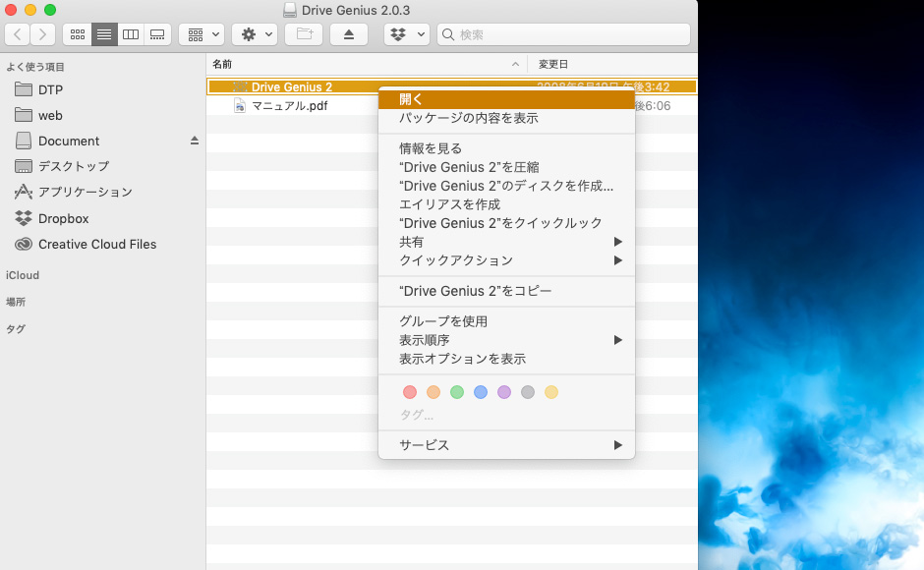Switch Finder to gallery view

[157, 34]
